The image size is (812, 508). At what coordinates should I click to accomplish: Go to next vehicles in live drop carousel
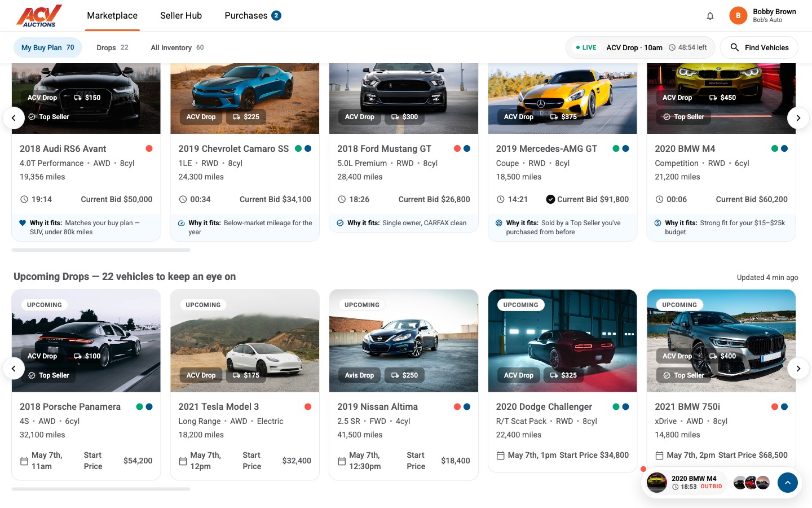pyautogui.click(x=798, y=118)
